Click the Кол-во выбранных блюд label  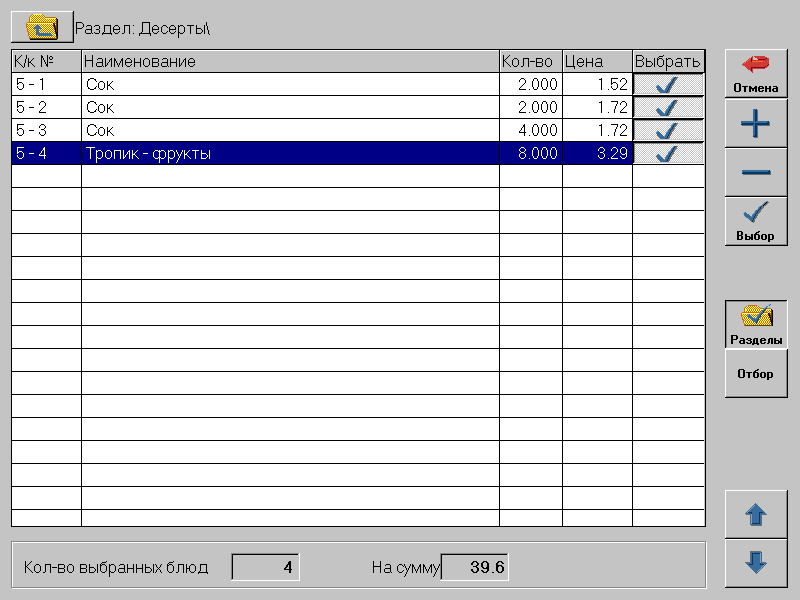click(116, 567)
